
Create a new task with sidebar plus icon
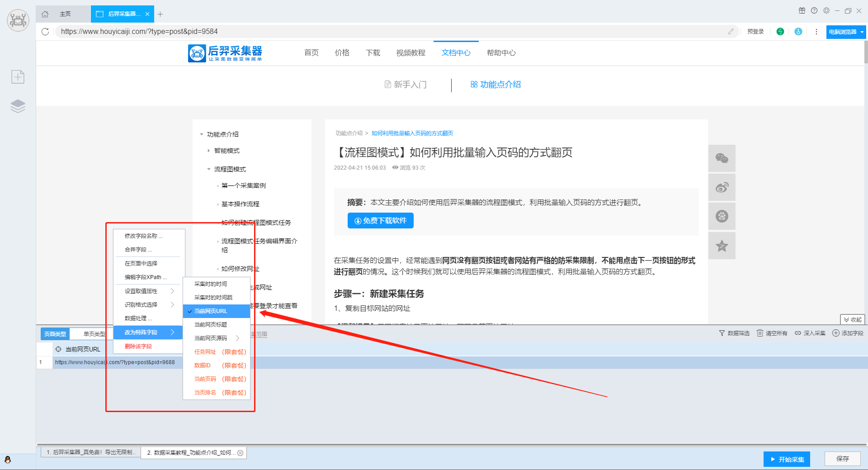click(18, 77)
